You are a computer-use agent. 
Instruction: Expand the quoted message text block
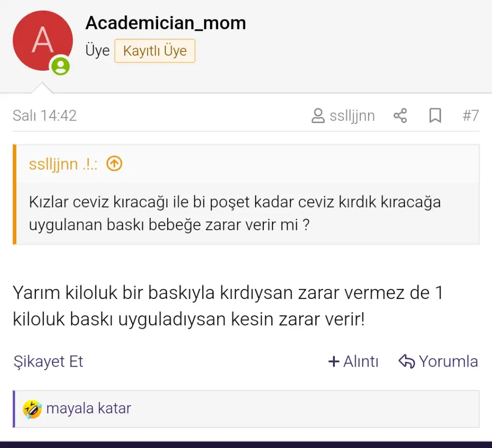[234, 213]
